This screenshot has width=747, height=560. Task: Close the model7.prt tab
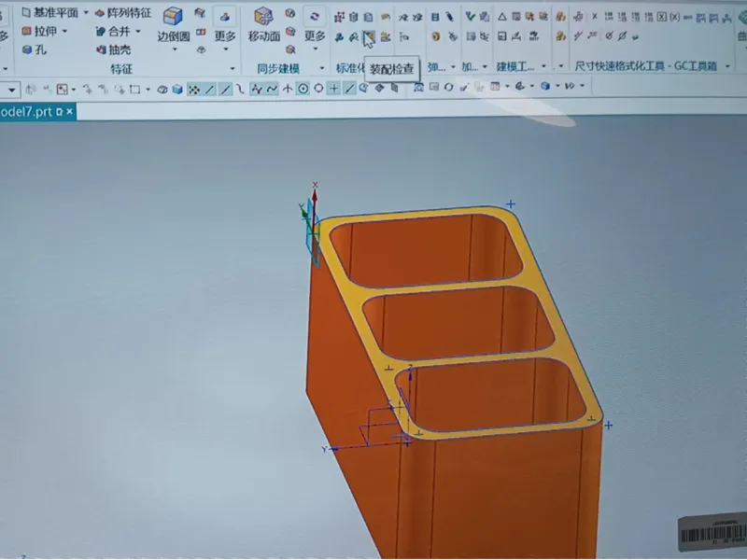click(69, 111)
